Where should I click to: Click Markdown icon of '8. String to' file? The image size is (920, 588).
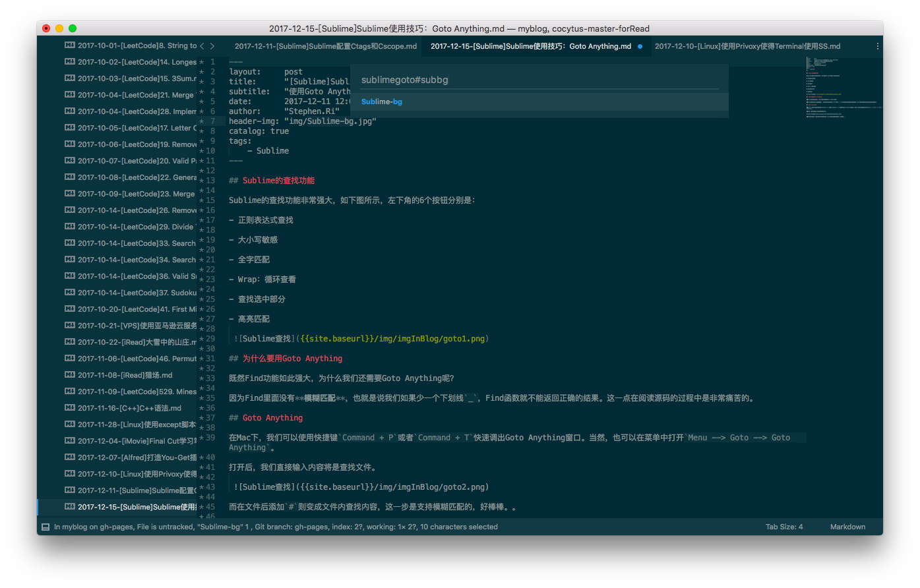click(x=69, y=45)
